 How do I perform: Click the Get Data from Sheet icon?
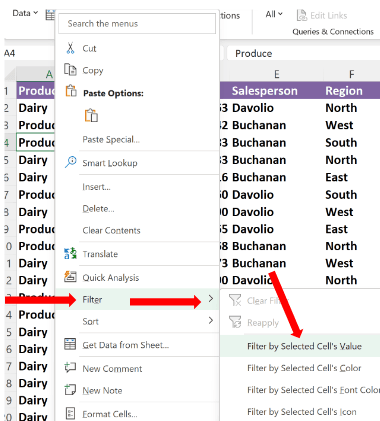[70, 344]
